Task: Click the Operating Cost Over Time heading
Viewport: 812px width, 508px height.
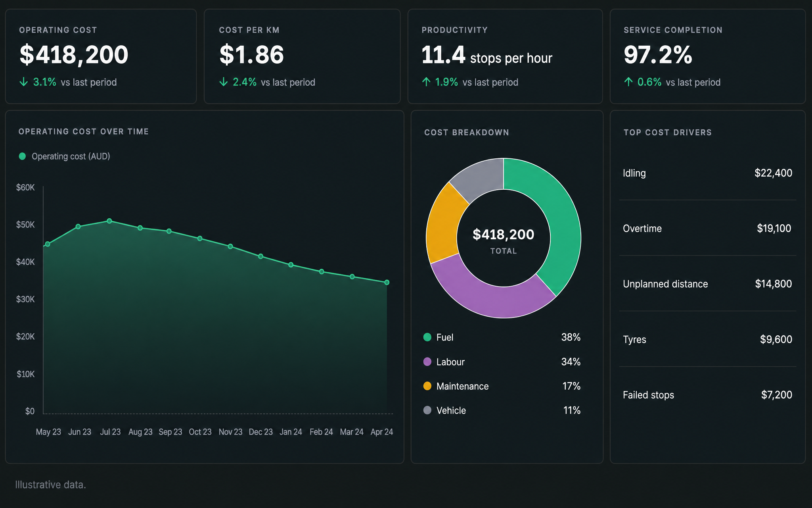Action: coord(84,132)
